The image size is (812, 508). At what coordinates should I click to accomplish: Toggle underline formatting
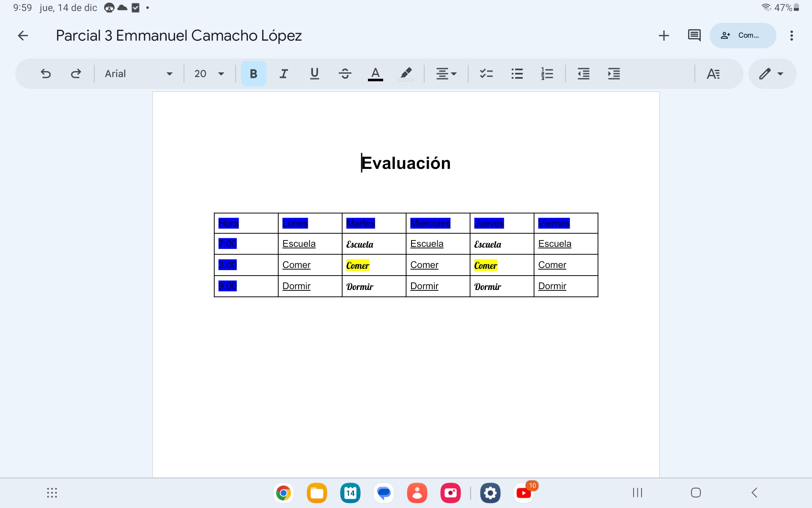click(x=314, y=74)
